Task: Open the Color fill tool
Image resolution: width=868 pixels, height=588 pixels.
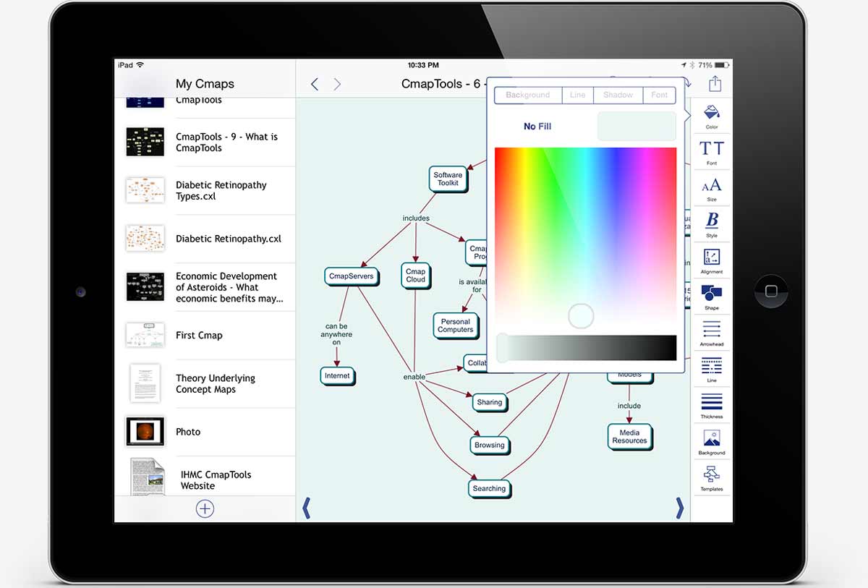Action: click(712, 115)
